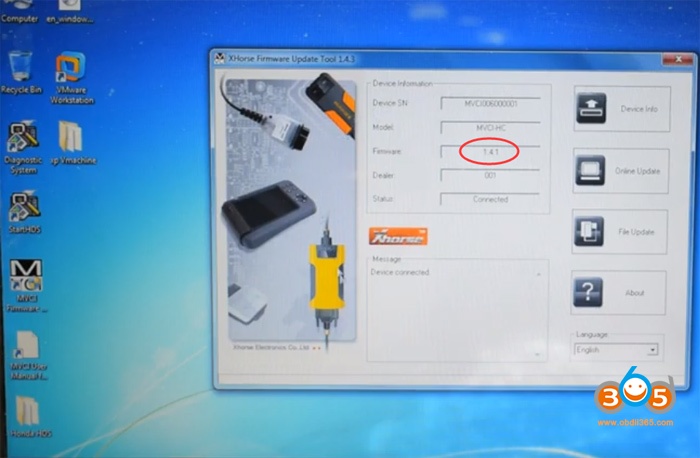Select VMware Workstation desktop icon
The width and height of the screenshot is (700, 458).
click(x=71, y=78)
